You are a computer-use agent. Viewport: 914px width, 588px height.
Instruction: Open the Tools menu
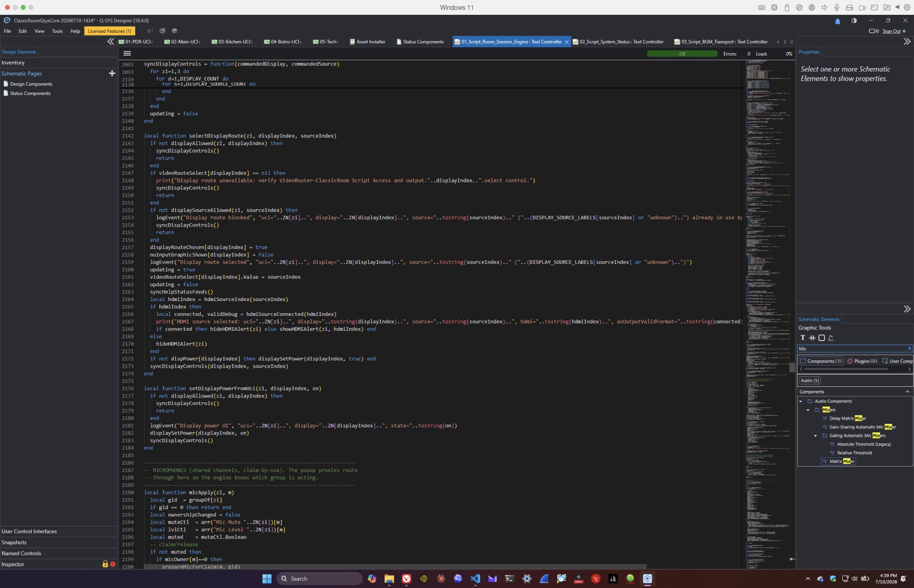point(57,31)
